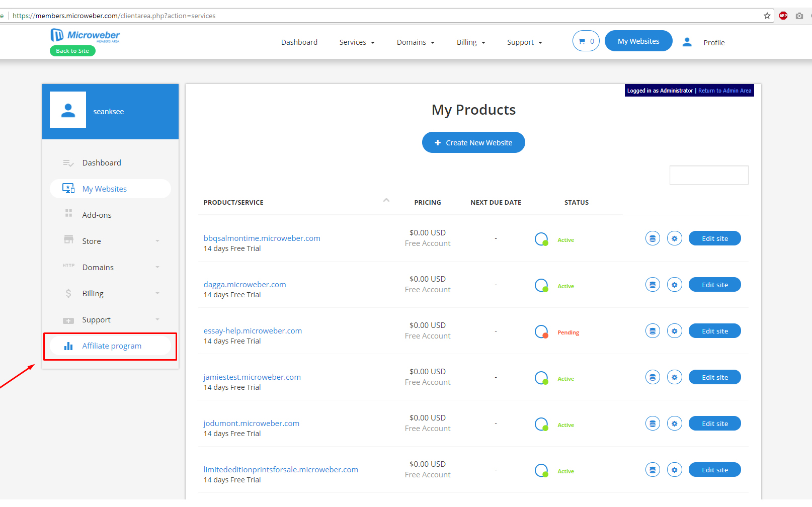Click database icon for dagga.microweber.com
This screenshot has height=507, width=812.
click(653, 285)
